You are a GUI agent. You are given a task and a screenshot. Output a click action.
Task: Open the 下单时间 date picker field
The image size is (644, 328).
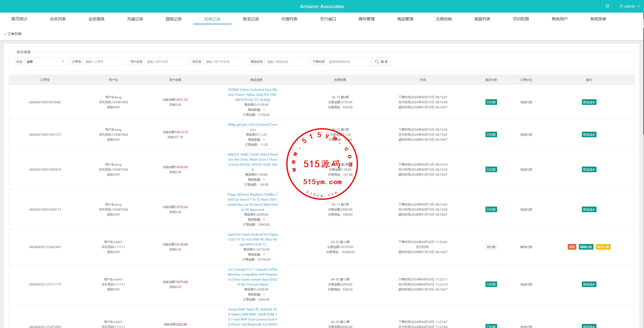tap(347, 62)
